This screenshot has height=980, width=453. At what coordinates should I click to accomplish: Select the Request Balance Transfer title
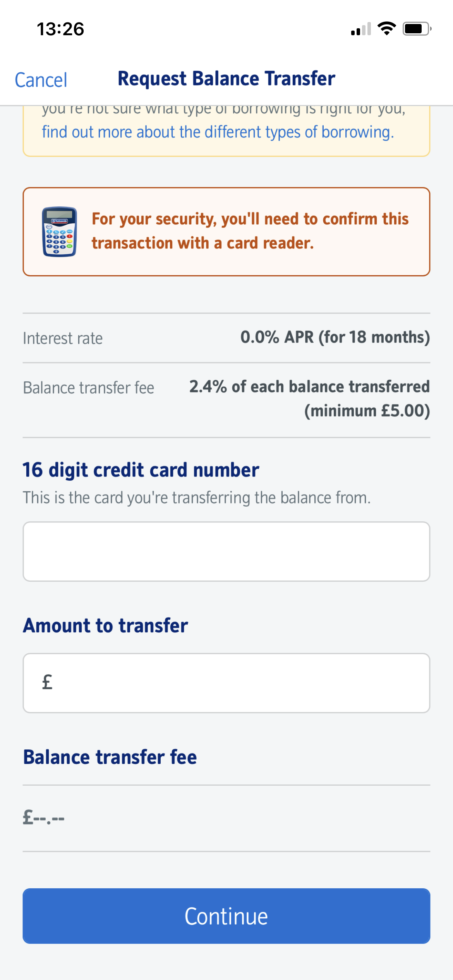(x=226, y=78)
